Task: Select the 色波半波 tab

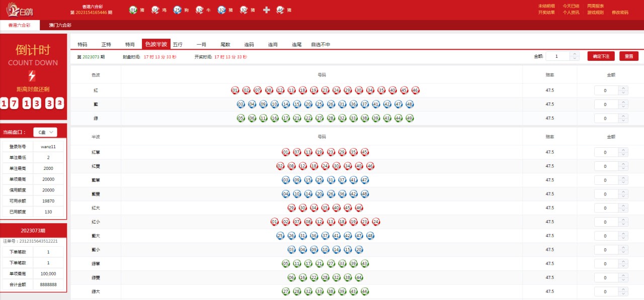Action: [x=156, y=44]
